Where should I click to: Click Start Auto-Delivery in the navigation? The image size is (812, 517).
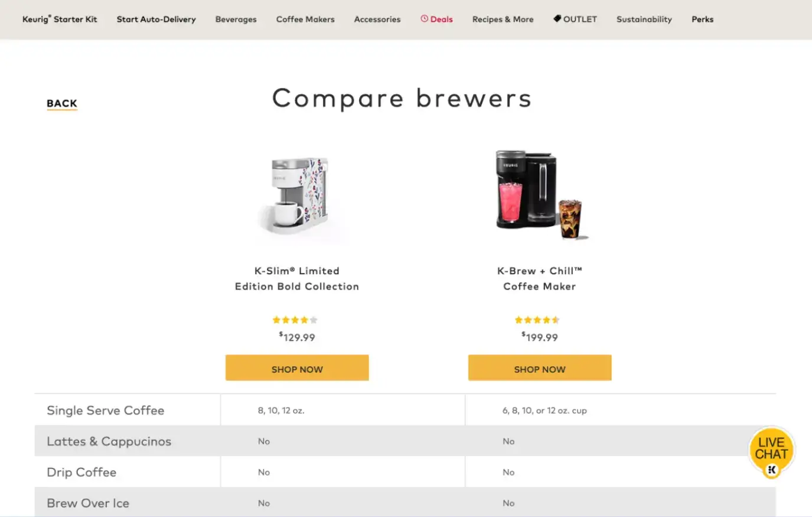(x=156, y=19)
